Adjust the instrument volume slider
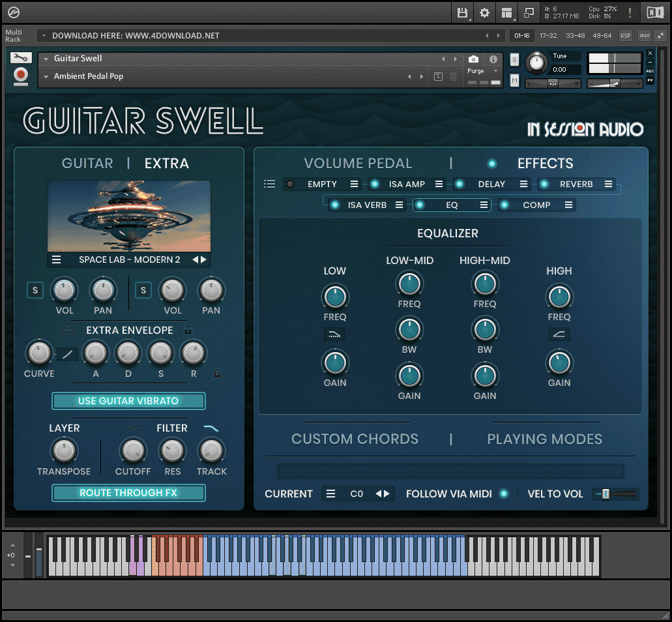This screenshot has height=622, width=672. point(615,83)
